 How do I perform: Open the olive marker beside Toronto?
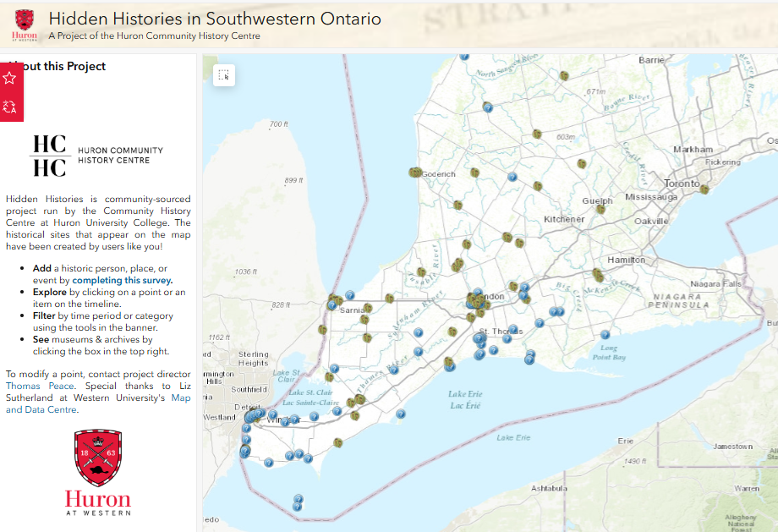coord(704,189)
